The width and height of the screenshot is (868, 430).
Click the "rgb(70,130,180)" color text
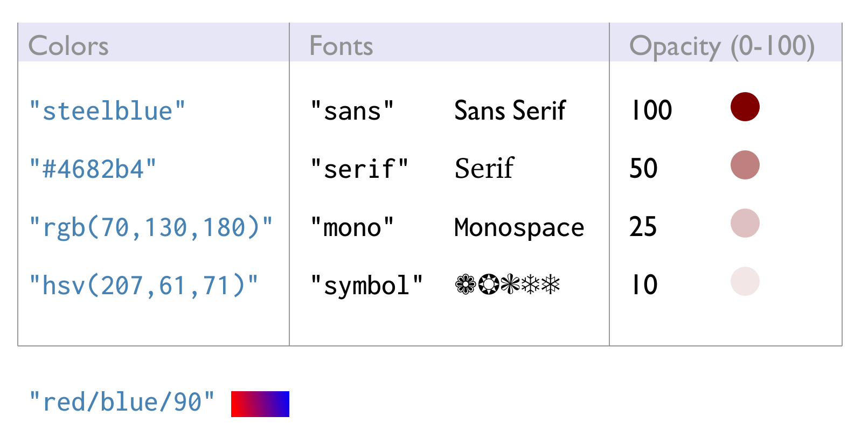point(151,227)
